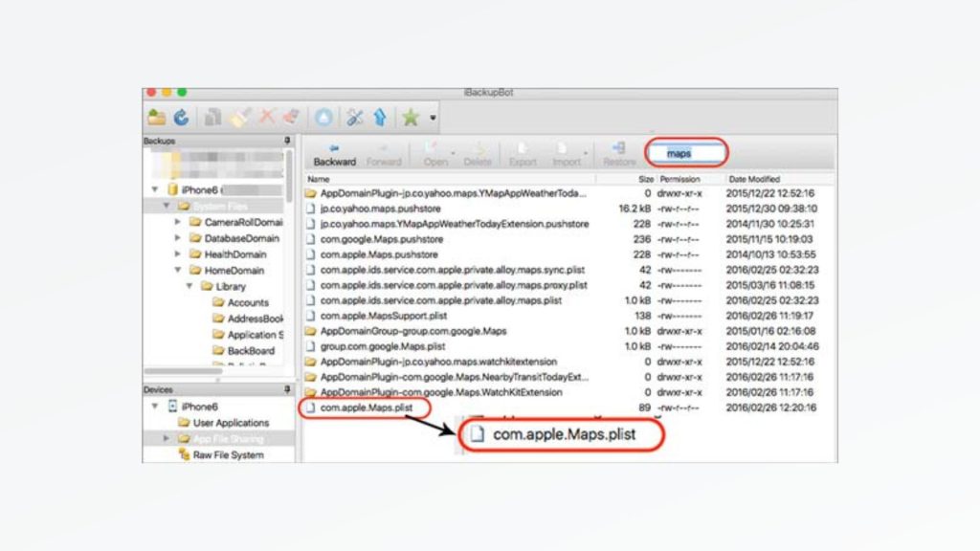Click the Backups tree vertical scrollbar
This screenshot has width=980, height=551.
[x=289, y=177]
